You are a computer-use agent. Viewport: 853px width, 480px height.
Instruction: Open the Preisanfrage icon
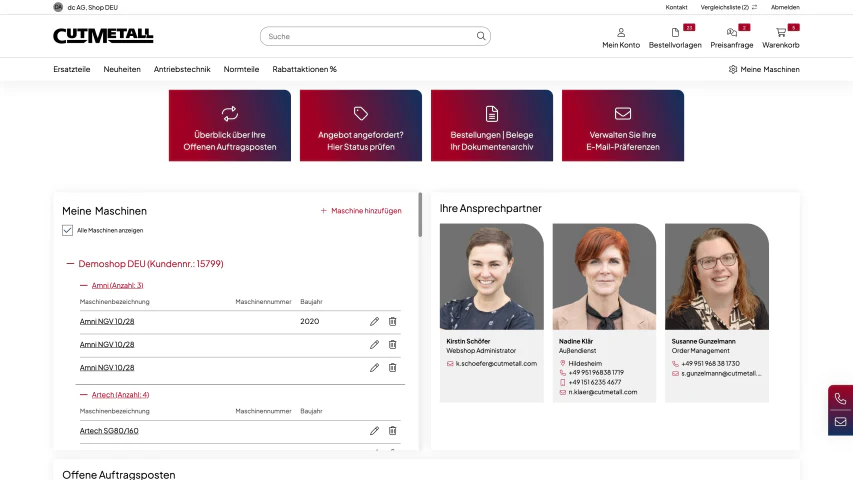coord(732,33)
